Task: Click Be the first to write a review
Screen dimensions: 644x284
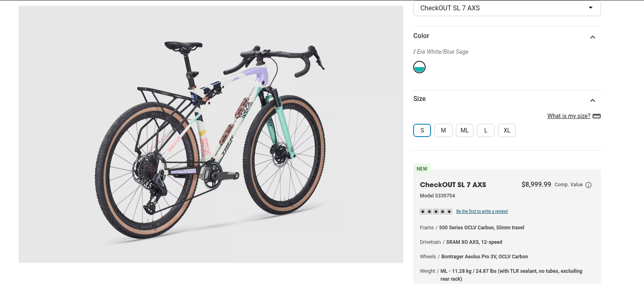Action: 482,212
